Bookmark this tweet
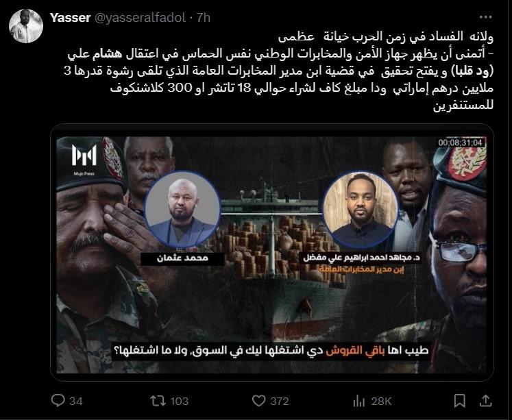The image size is (512, 420). coord(460,401)
